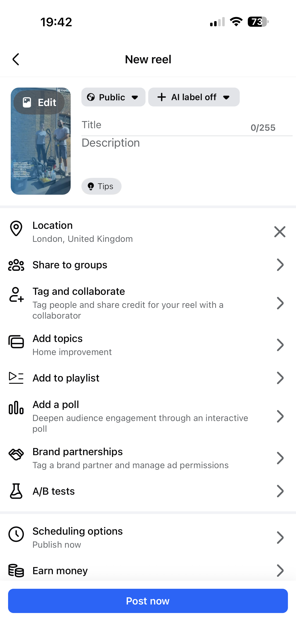The width and height of the screenshot is (296, 644).
Task: Expand the Scheduling options chevron
Action: (x=280, y=538)
